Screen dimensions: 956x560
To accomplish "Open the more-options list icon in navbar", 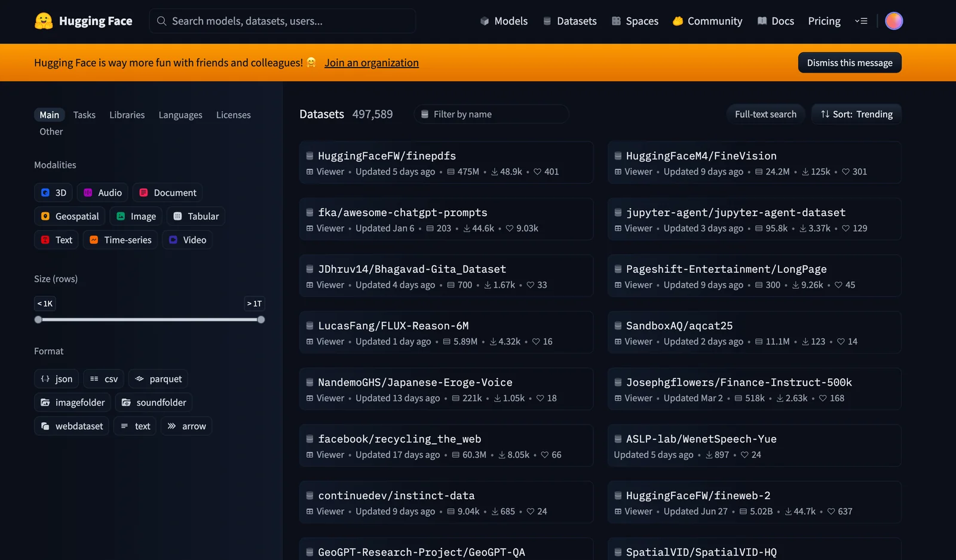I will pyautogui.click(x=861, y=21).
